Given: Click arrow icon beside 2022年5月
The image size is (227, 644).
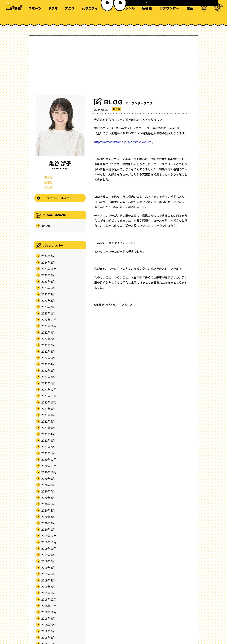Looking at the screenshot, I should tap(38, 358).
